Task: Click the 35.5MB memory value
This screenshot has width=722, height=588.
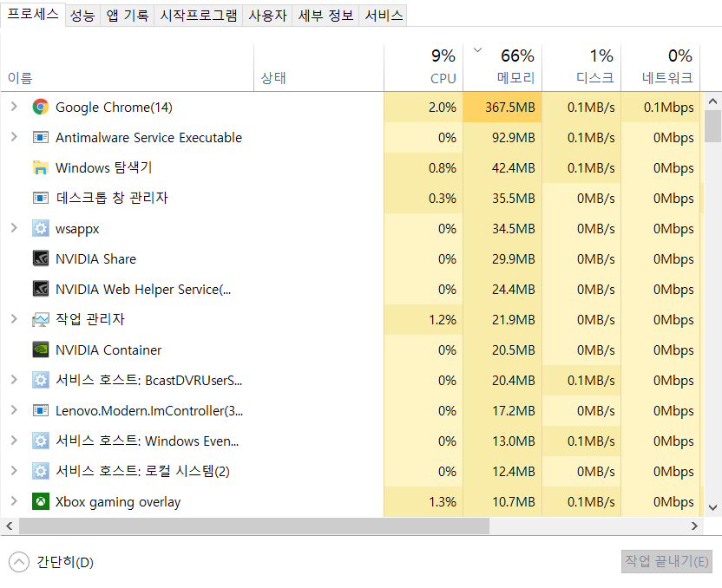Action: (514, 199)
